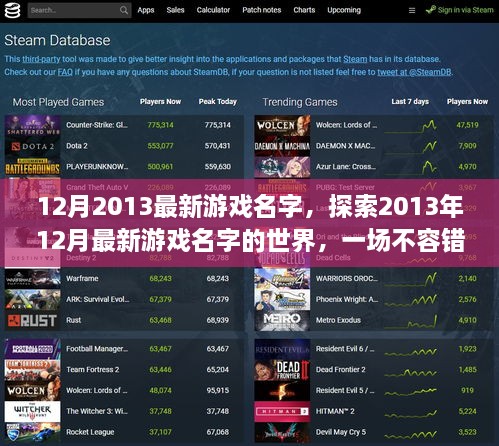Click the search magnifier icon
The height and width of the screenshot is (446, 499).
[124, 10]
